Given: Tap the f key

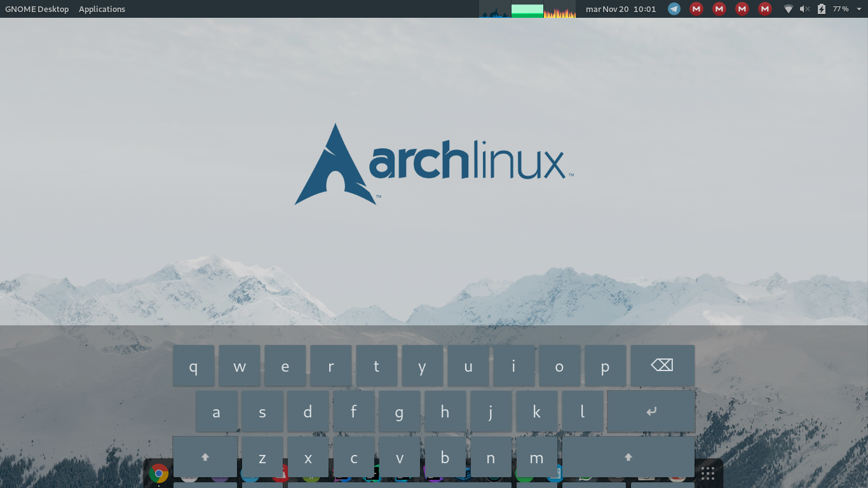Looking at the screenshot, I should click(x=354, y=411).
